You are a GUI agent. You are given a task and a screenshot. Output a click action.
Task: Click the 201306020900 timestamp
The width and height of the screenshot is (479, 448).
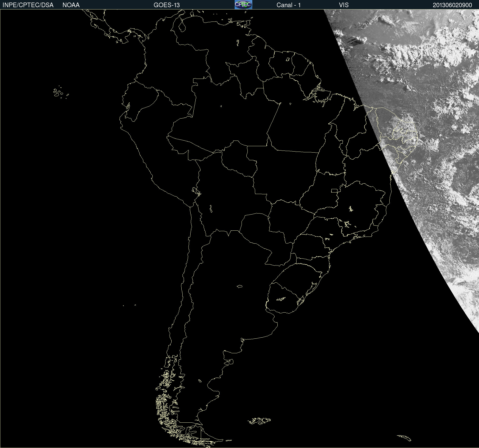(x=452, y=5)
